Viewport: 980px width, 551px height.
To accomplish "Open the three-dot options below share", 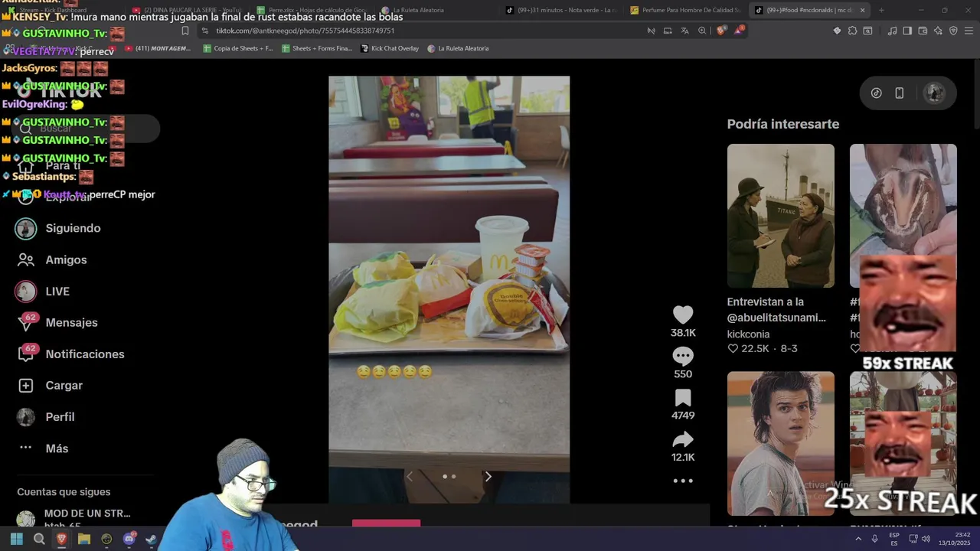I will point(683,481).
